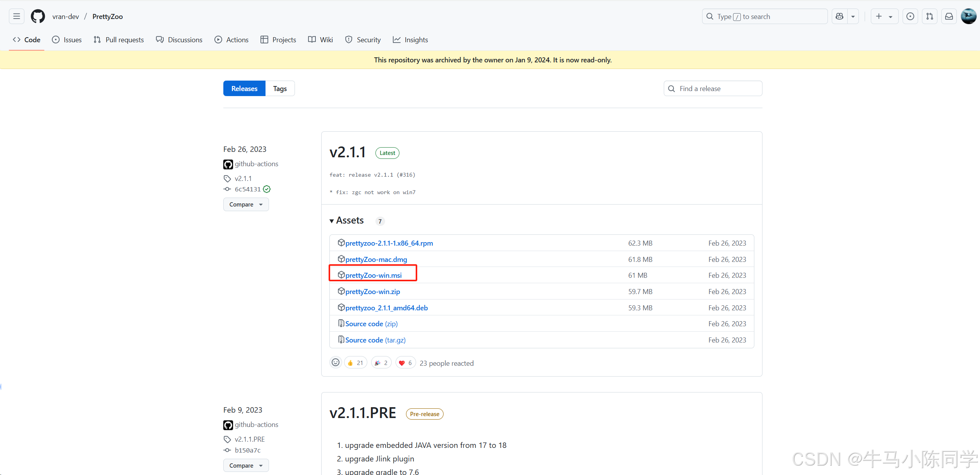The height and width of the screenshot is (475, 980).
Task: Select the Releases button
Action: pyautogui.click(x=244, y=88)
